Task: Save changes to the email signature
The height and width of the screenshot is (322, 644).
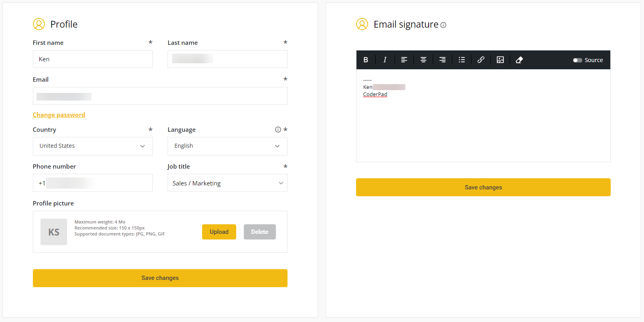Action: pos(483,187)
